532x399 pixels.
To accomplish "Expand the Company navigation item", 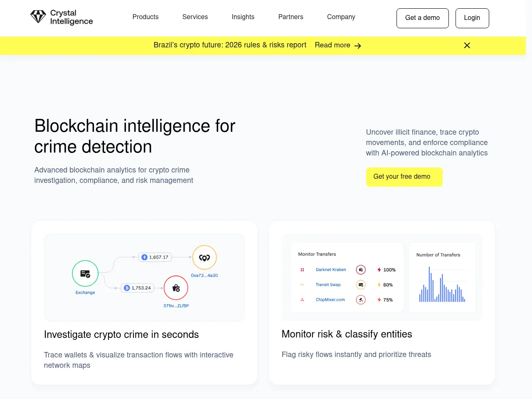I will point(341,17).
